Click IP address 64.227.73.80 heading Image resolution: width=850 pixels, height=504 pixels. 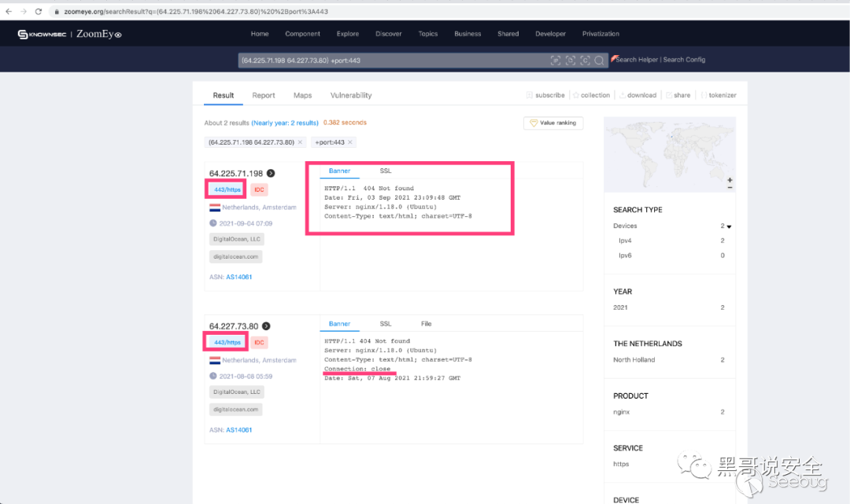(x=234, y=326)
